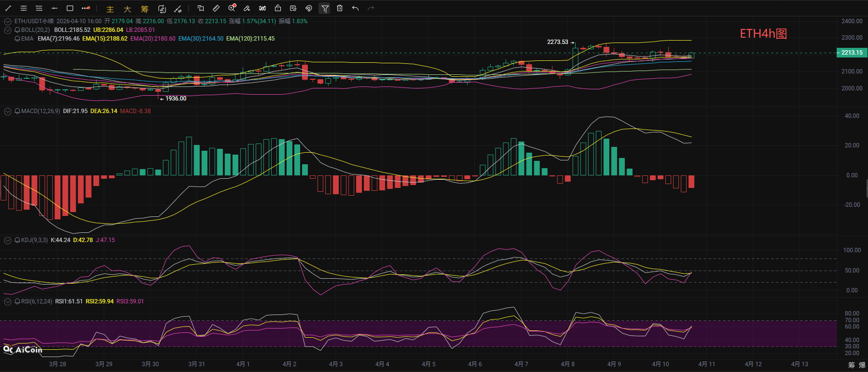Image resolution: width=868 pixels, height=372 pixels.
Task: Open the ruler measurement tool
Action: (216, 8)
